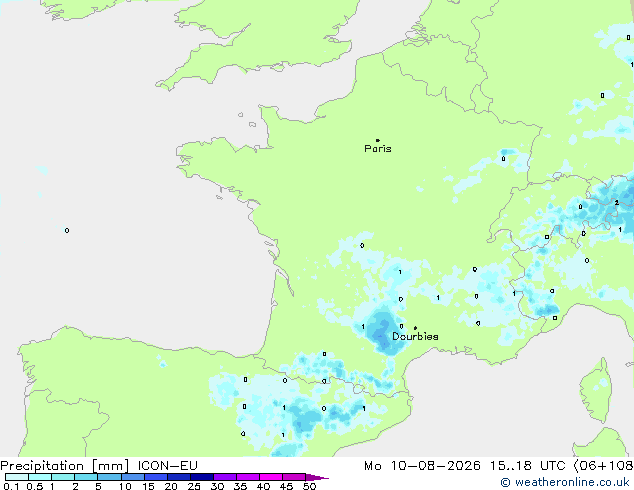Select the 20–25 mm legend swatch
This screenshot has height=490, width=634.
pyautogui.click(x=179, y=477)
